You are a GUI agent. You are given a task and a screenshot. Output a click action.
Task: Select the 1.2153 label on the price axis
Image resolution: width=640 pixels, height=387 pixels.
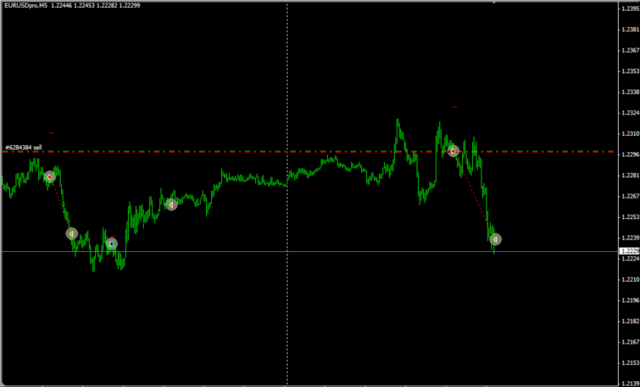[630, 363]
